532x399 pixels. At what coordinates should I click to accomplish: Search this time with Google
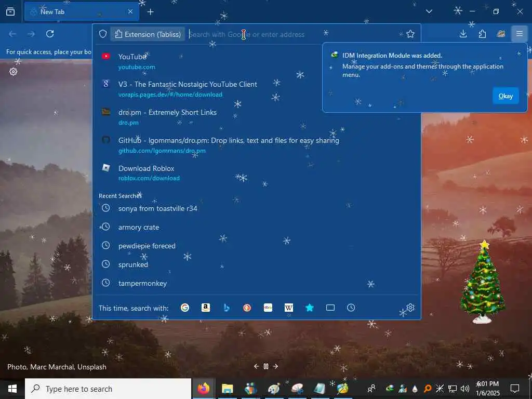coord(185,308)
